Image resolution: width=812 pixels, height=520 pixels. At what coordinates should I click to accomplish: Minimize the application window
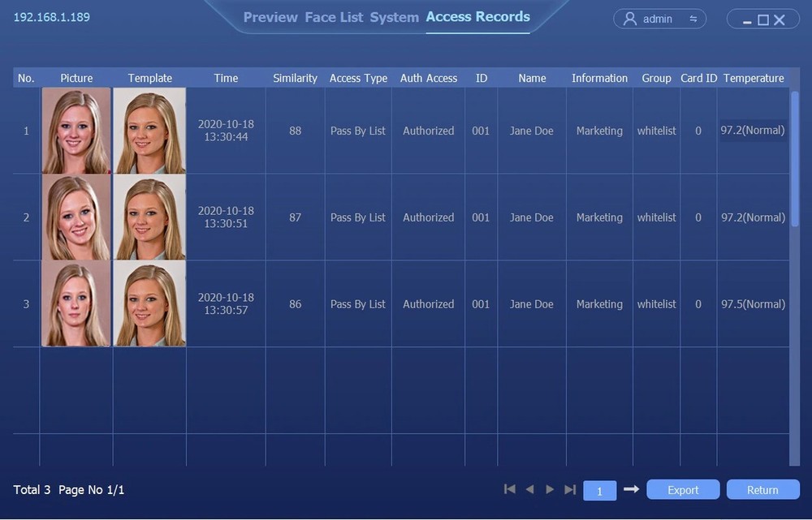747,22
